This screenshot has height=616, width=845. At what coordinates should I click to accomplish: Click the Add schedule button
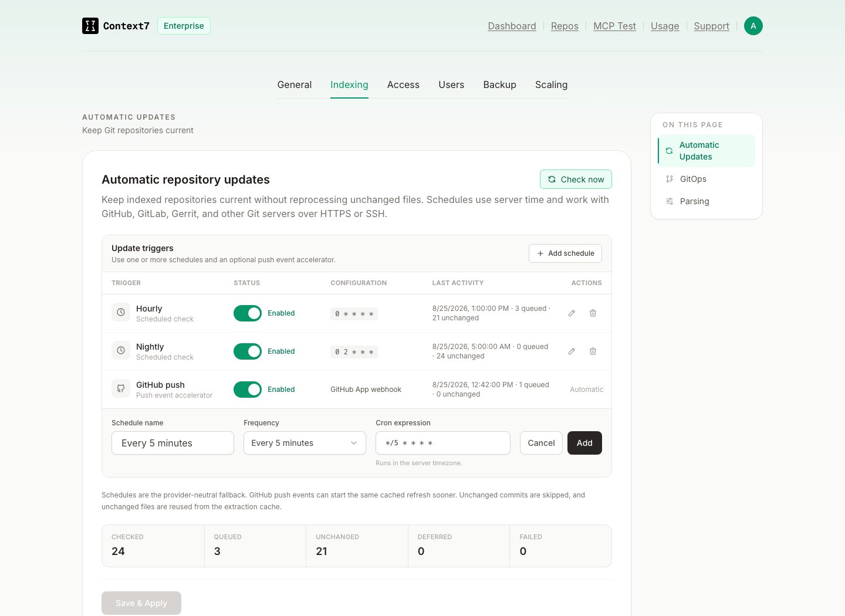(x=565, y=253)
